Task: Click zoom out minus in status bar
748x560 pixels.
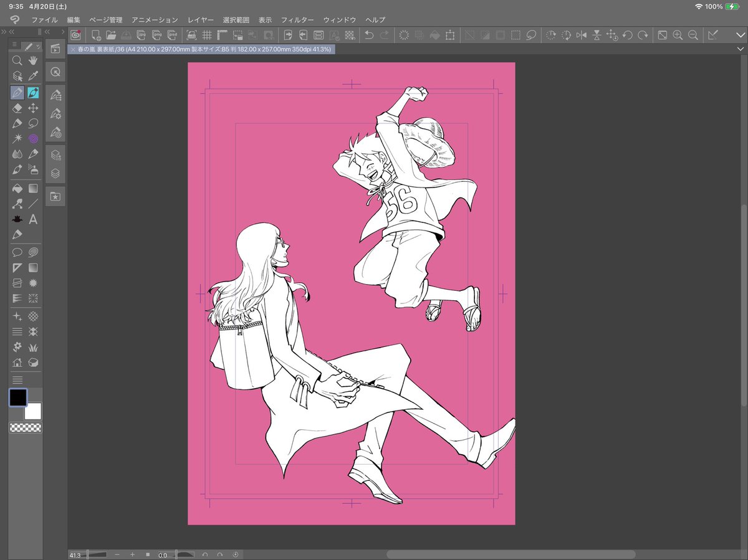Action: [117, 554]
